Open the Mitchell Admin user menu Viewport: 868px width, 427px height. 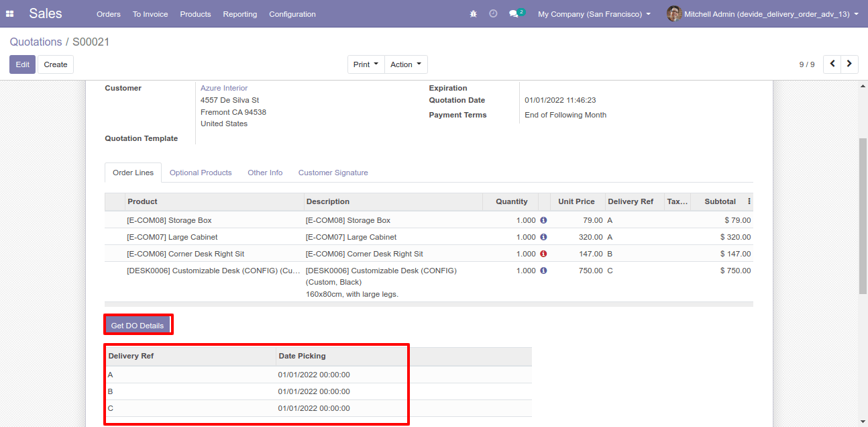[x=763, y=14]
